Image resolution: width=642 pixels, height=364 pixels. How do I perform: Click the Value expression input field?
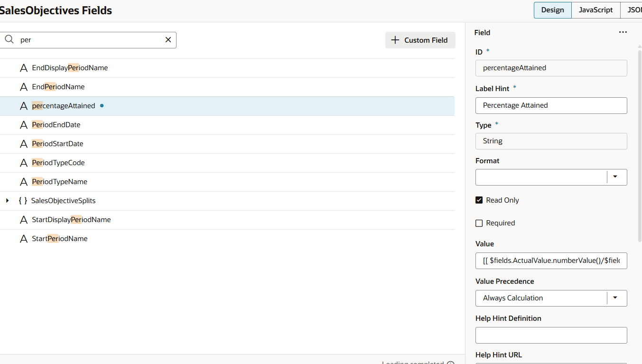point(551,261)
